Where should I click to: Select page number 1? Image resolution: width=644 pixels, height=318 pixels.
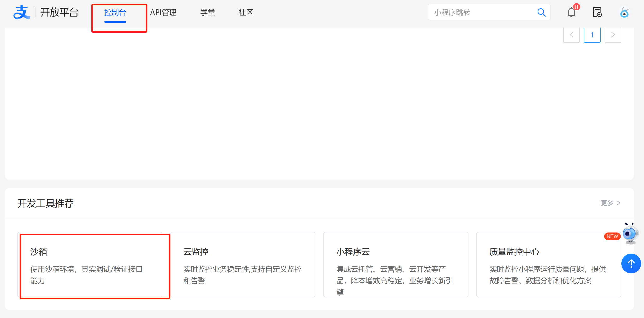pyautogui.click(x=592, y=35)
